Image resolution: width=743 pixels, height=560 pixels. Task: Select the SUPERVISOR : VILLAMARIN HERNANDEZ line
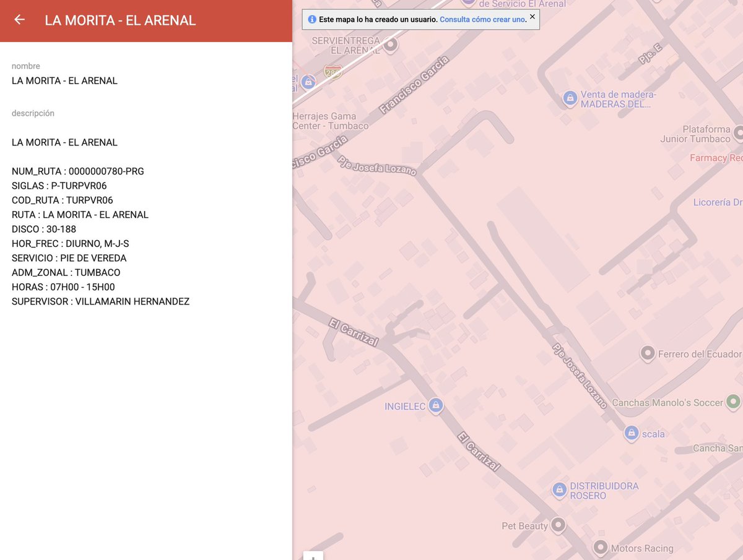[100, 301]
